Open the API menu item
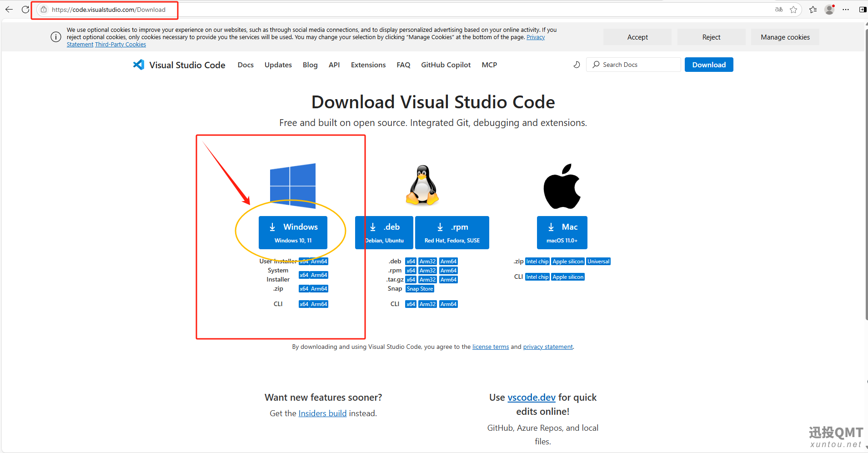The image size is (868, 453). click(334, 65)
